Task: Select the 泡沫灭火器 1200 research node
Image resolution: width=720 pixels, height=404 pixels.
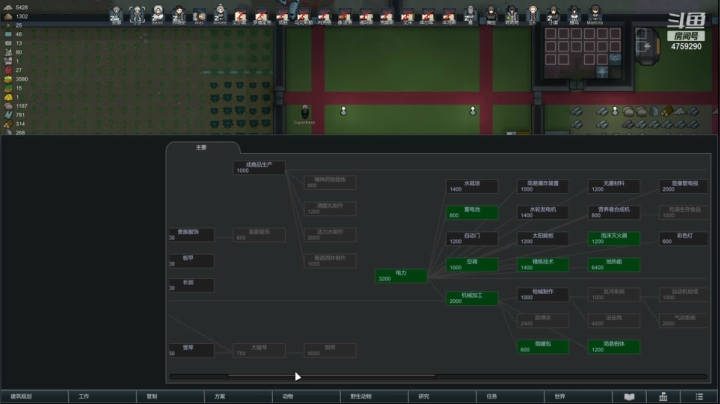Action: (x=614, y=238)
